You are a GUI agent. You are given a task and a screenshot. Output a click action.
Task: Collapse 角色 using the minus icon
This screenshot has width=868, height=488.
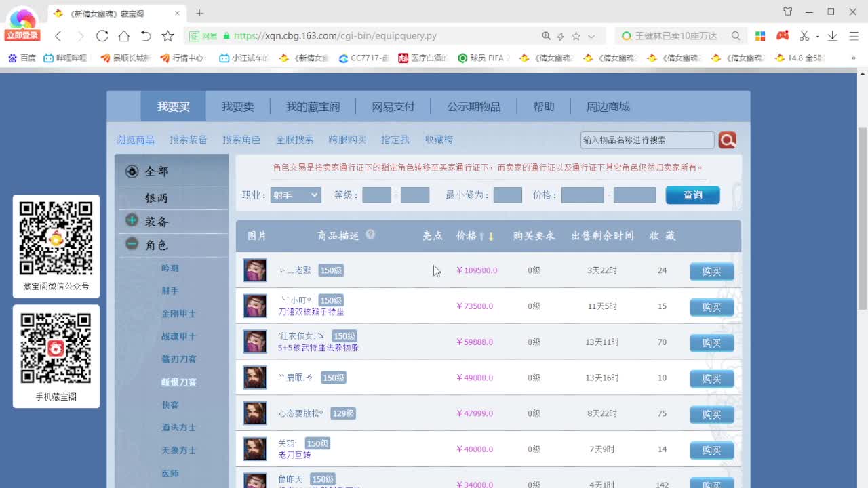[x=132, y=245]
